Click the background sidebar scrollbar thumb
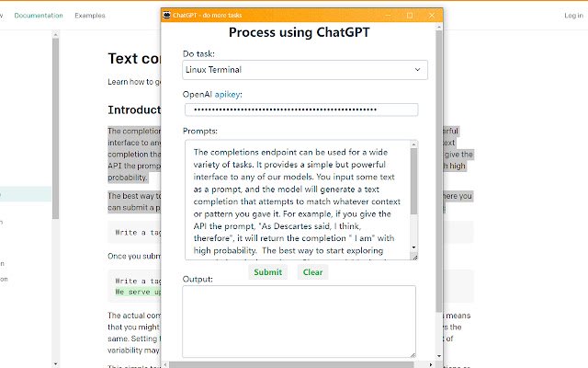This screenshot has width=588, height=368. point(55,129)
